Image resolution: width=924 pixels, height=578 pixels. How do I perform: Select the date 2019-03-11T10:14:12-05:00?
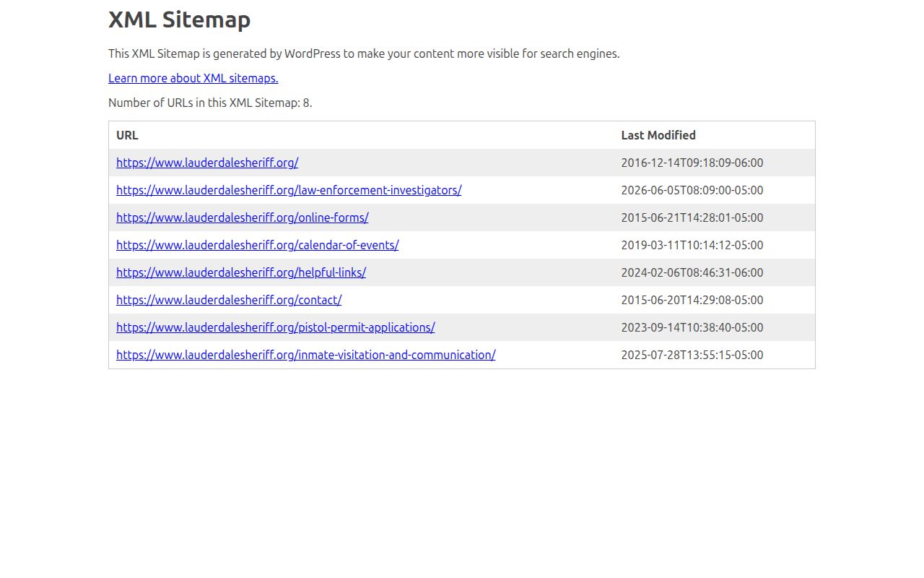pyautogui.click(x=692, y=245)
